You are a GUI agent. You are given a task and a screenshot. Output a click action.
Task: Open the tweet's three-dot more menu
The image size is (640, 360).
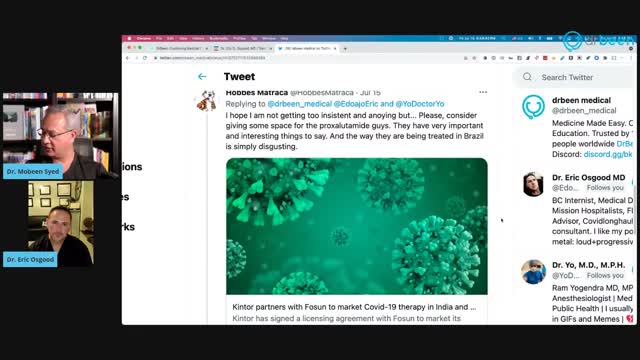pyautogui.click(x=483, y=92)
